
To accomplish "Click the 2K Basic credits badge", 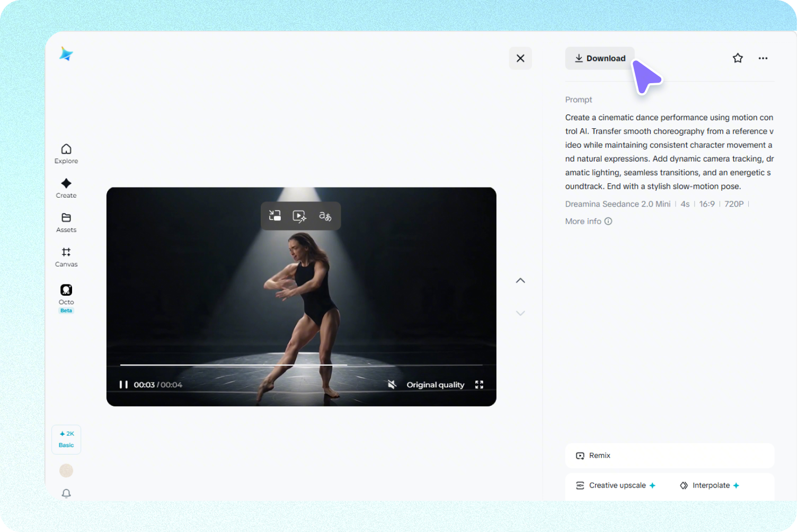I will pos(66,439).
